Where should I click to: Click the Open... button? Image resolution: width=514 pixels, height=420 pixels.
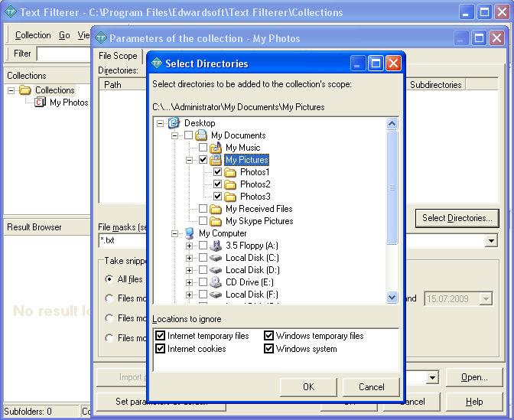[474, 377]
